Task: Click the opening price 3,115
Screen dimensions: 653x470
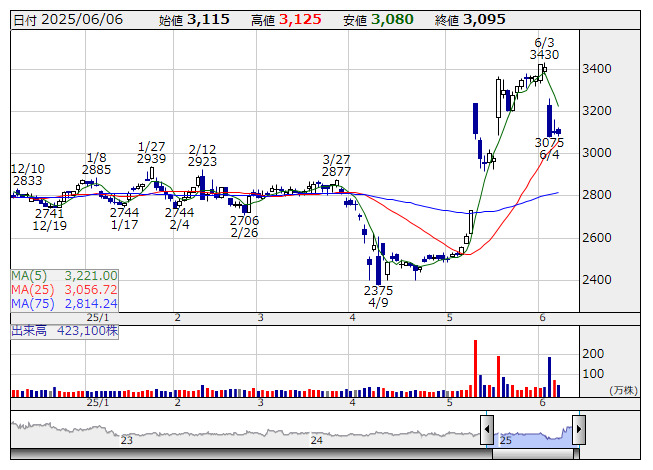Action: [208, 20]
